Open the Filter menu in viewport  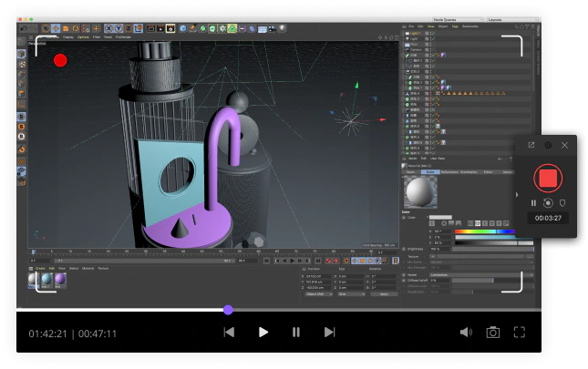point(98,37)
